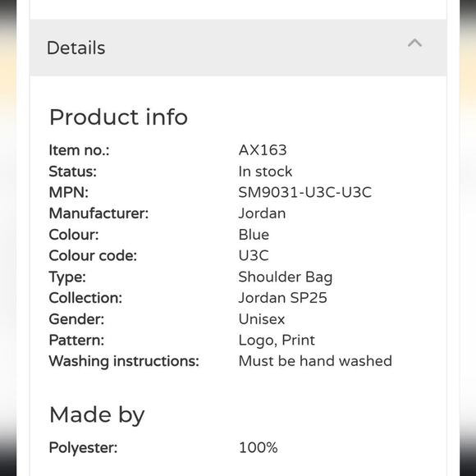Click the Details header label
This screenshot has width=476, height=476.
click(76, 48)
